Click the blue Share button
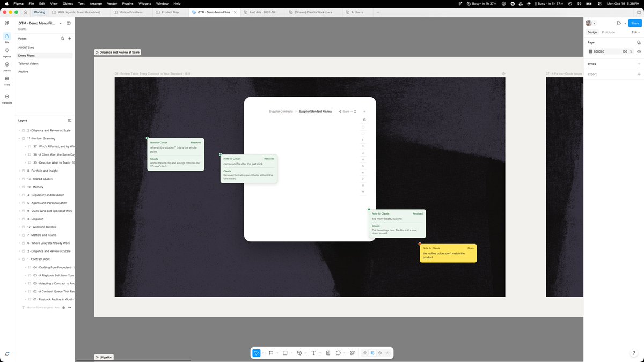Image resolution: width=644 pixels, height=362 pixels. (635, 24)
